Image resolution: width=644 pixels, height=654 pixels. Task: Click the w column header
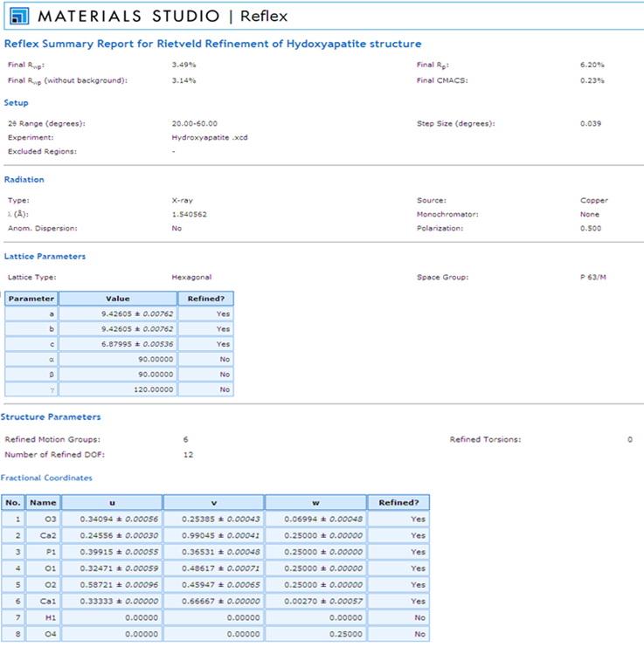coord(315,503)
